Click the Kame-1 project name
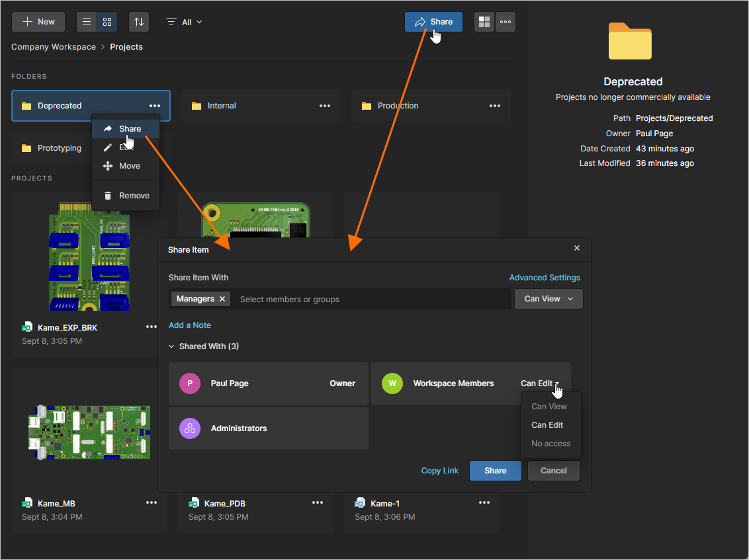This screenshot has width=749, height=560. pos(385,504)
